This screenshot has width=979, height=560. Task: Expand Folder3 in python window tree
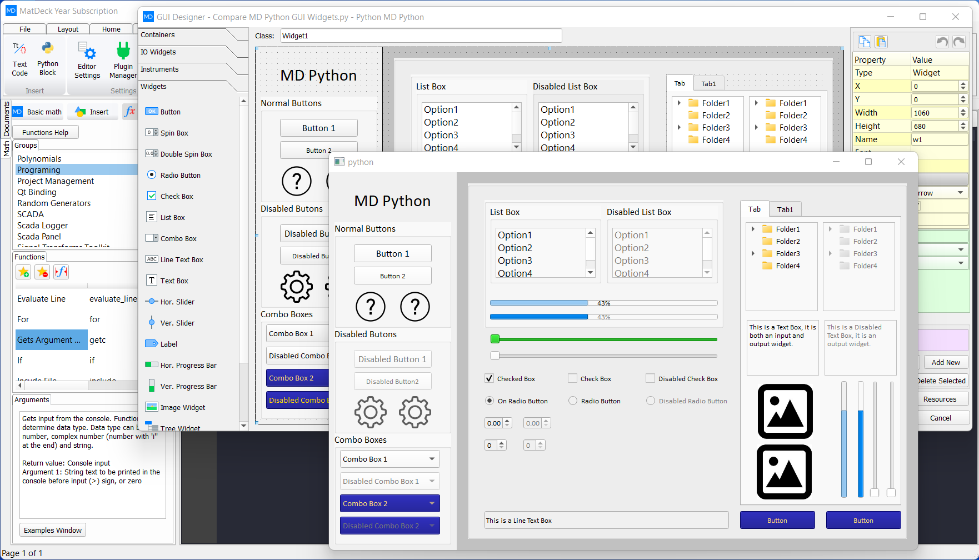753,253
